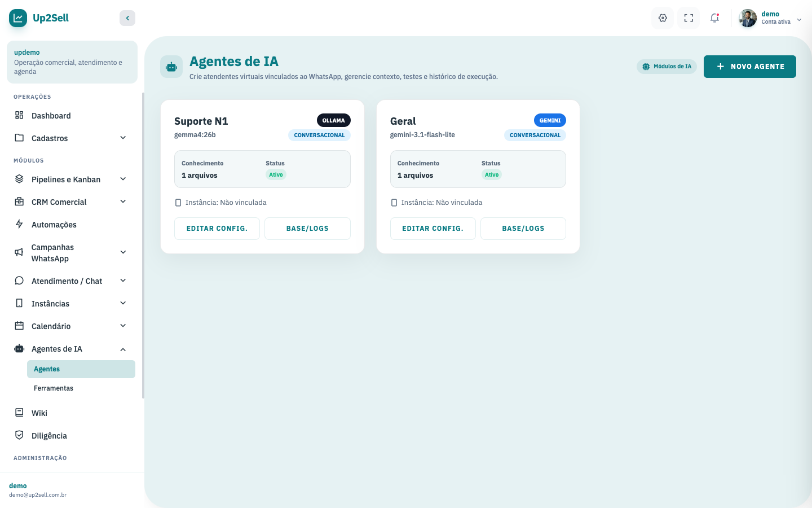
Task: Click the gemini-3.1-flash-lite model name
Action: (x=422, y=135)
